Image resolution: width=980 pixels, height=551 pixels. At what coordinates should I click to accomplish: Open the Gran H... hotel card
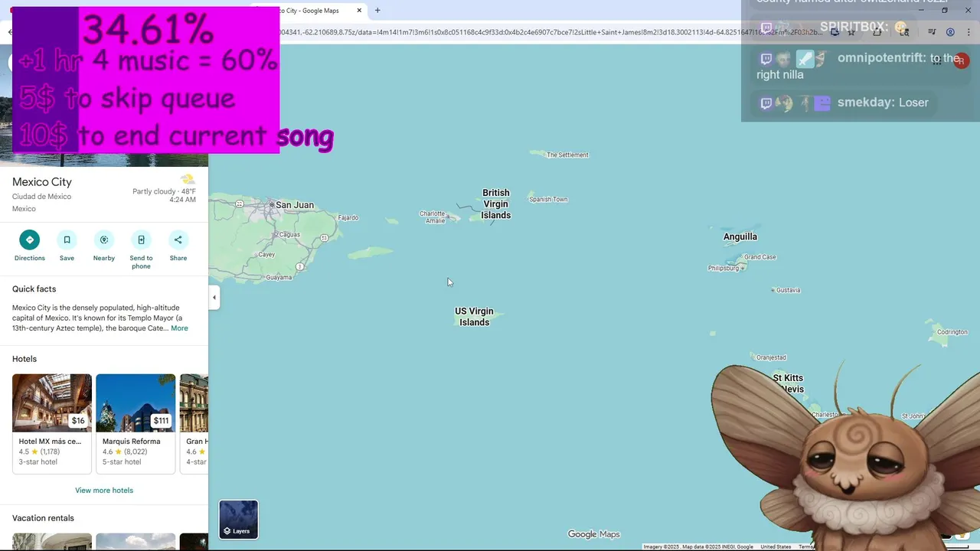tap(194, 423)
